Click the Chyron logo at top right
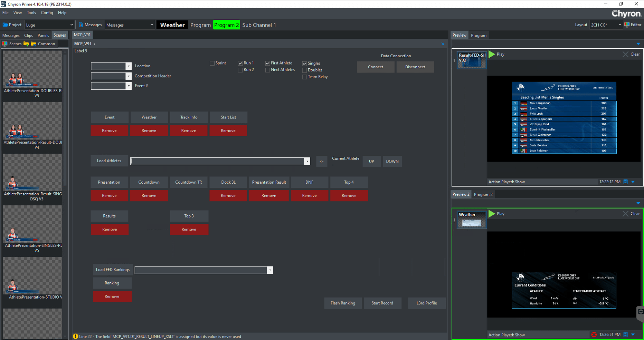The width and height of the screenshot is (644, 340). click(x=626, y=13)
